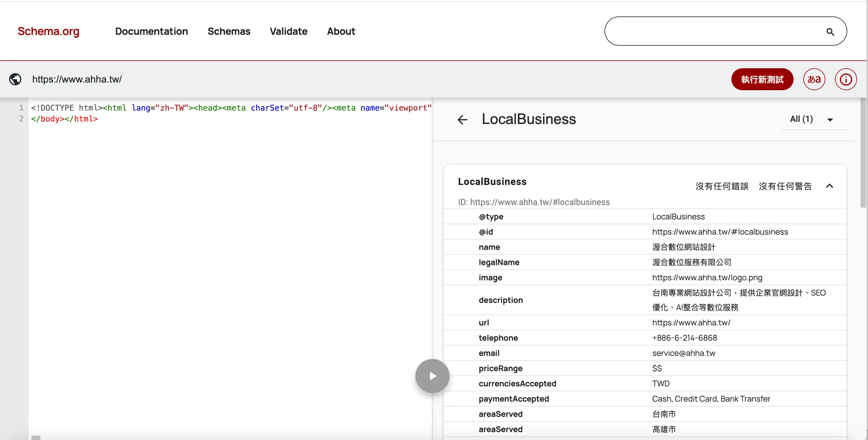This screenshot has width=868, height=440.
Task: Click the globe icon beside the URL
Action: pyautogui.click(x=15, y=79)
